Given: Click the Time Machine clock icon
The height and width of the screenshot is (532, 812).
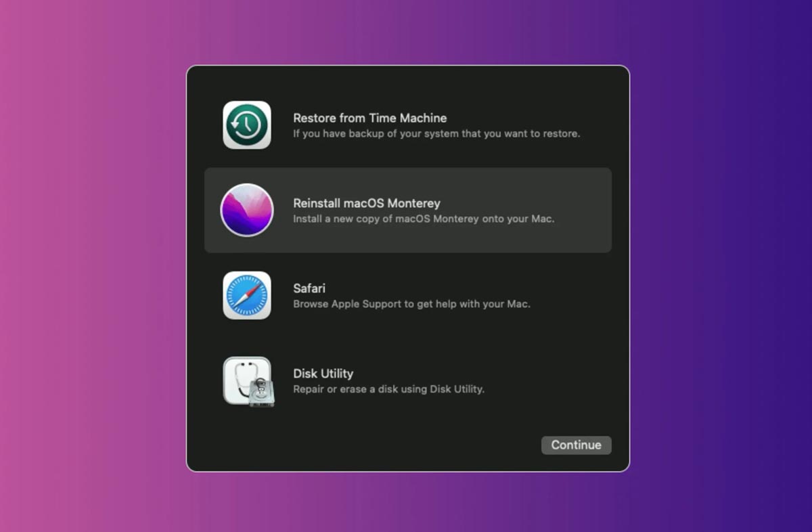Looking at the screenshot, I should click(x=247, y=125).
